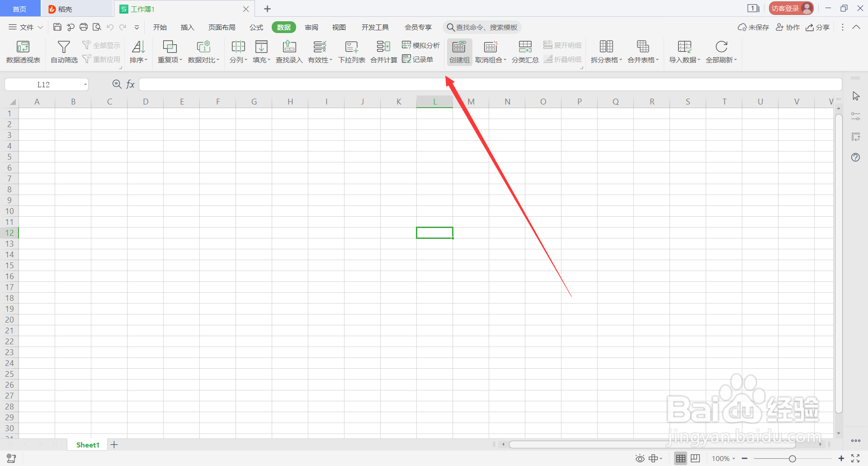Click the zoom in plus button
Screen dimensions: 868x466
[x=841, y=459]
